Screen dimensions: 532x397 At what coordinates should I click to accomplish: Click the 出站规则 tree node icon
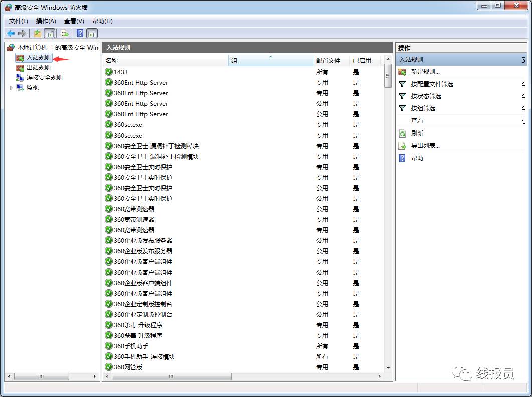point(20,68)
